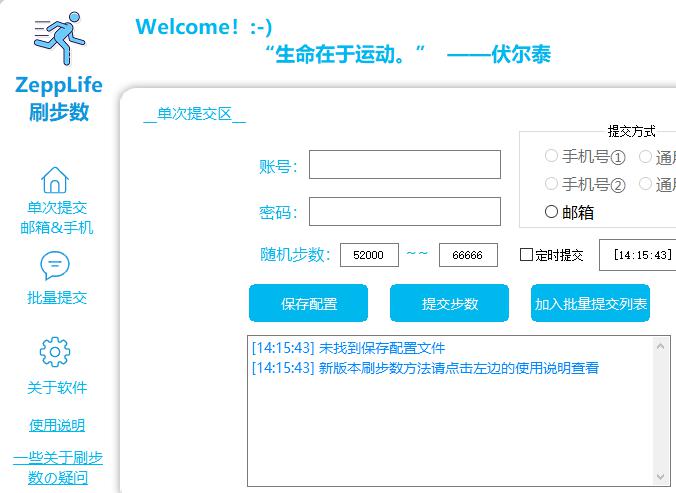Select the 手机号① radio button

pos(551,157)
